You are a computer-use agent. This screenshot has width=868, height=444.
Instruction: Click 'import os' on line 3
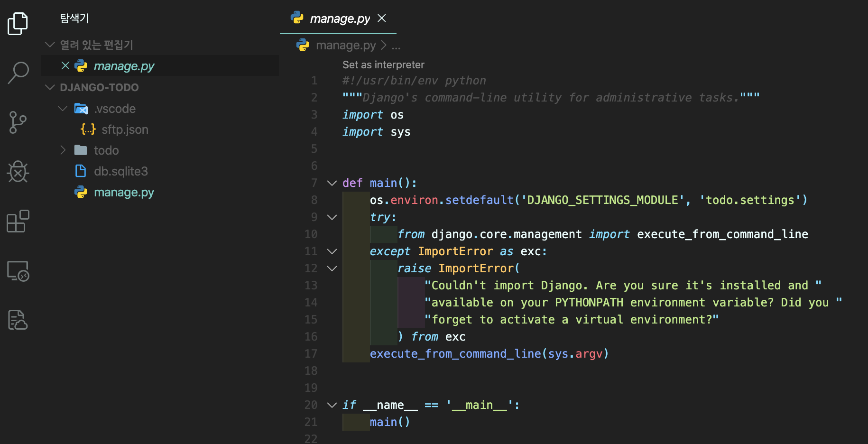pyautogui.click(x=373, y=115)
